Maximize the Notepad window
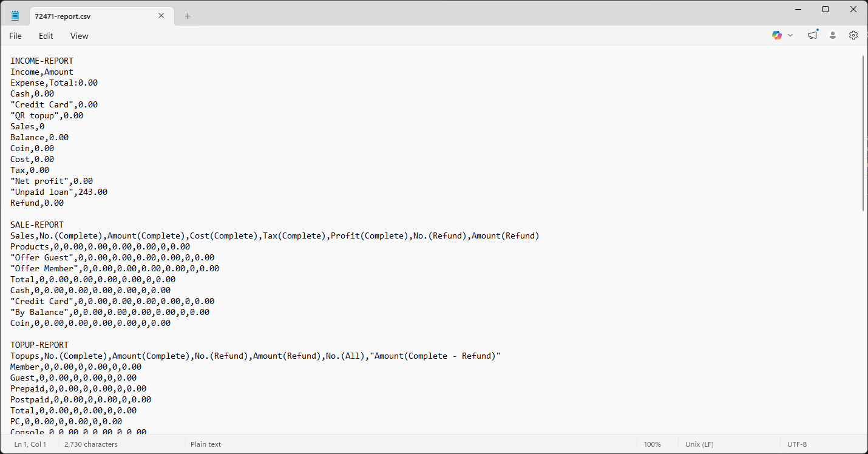The image size is (868, 454). click(826, 9)
